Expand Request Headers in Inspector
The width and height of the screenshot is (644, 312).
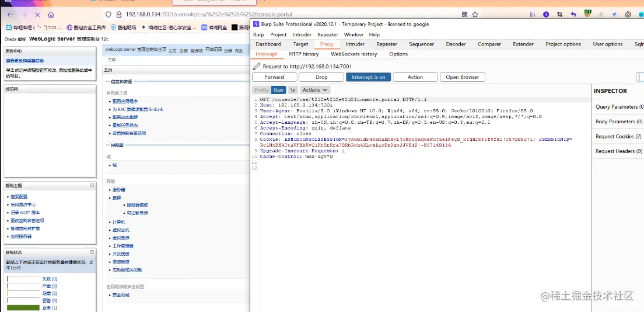click(618, 151)
